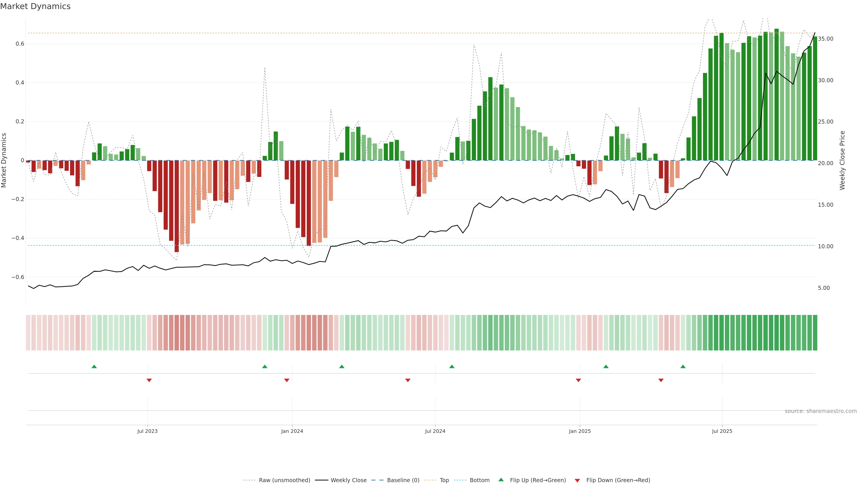Click the rightmost green Flip Up triangle marker
The height and width of the screenshot is (488, 868).
(x=683, y=366)
